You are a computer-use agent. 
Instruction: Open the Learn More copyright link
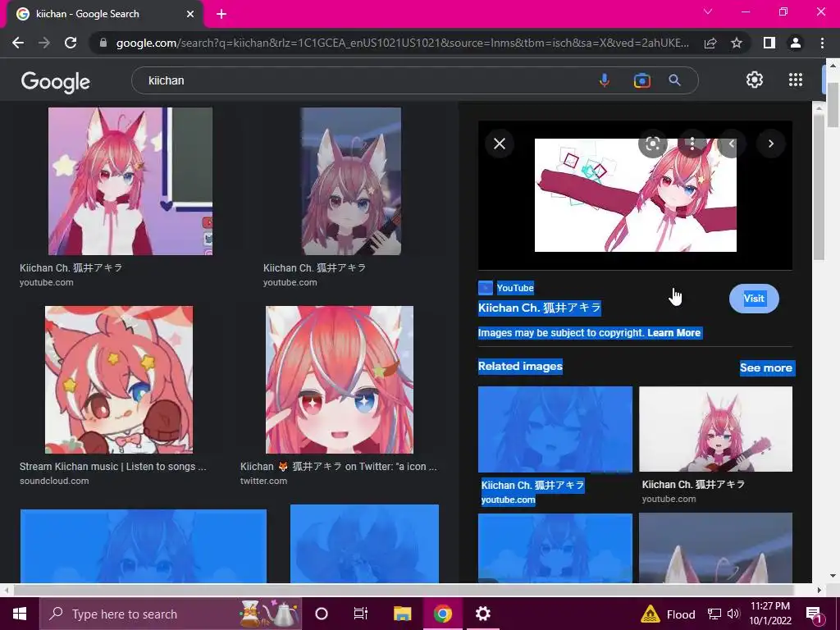tap(674, 333)
